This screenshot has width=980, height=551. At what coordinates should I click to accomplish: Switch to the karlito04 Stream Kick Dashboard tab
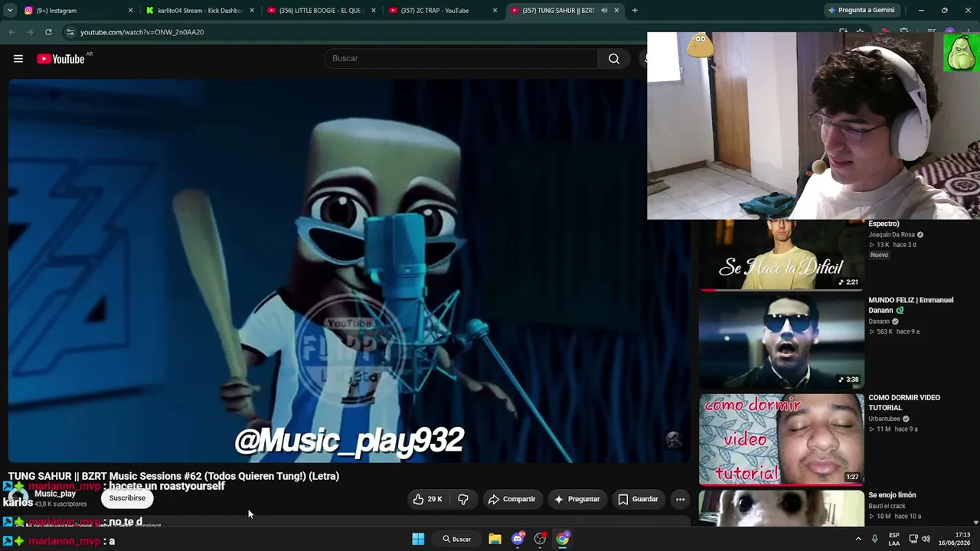click(201, 11)
